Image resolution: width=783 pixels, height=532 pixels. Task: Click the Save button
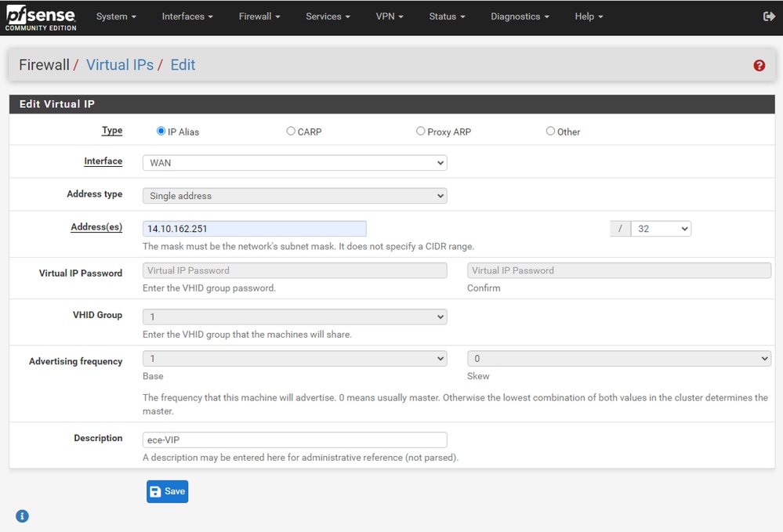(167, 491)
